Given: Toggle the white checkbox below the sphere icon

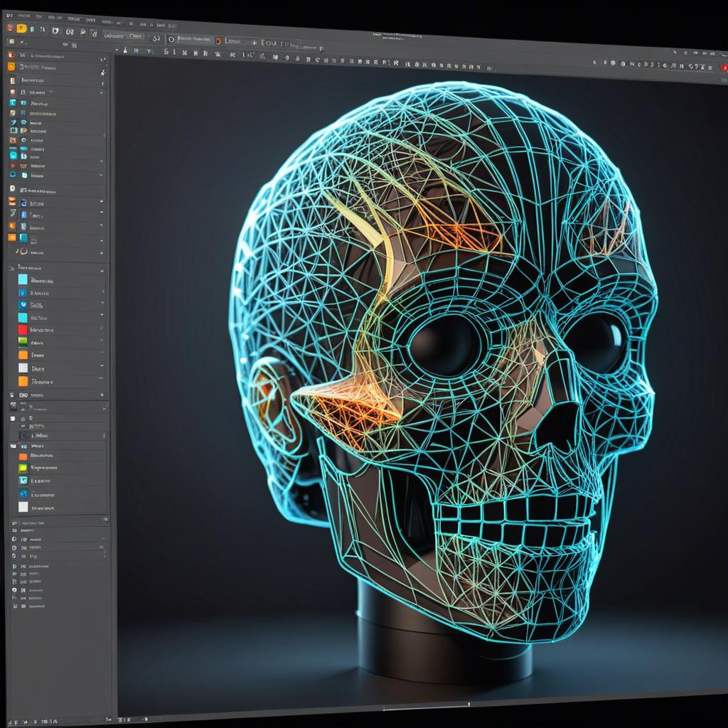Looking at the screenshot, I should pos(13,418).
